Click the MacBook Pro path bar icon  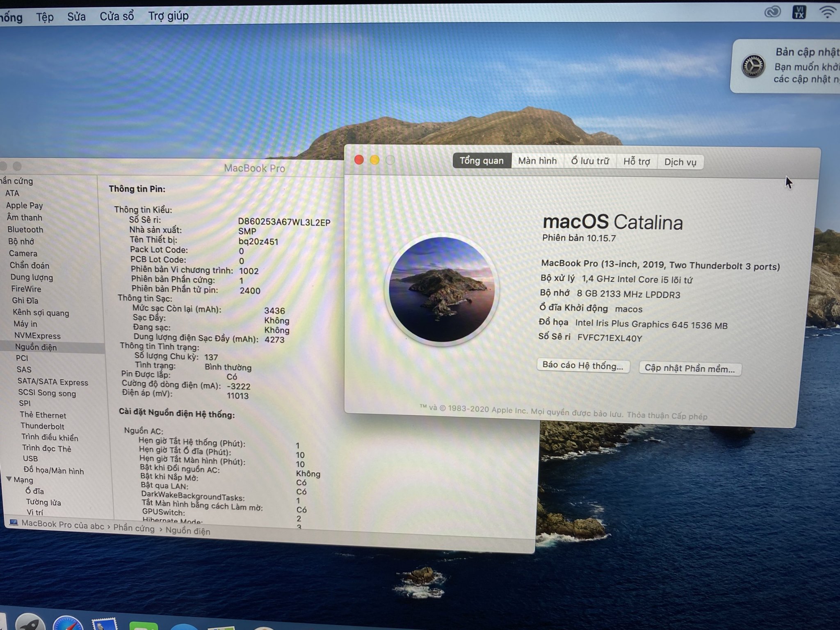coord(14,523)
